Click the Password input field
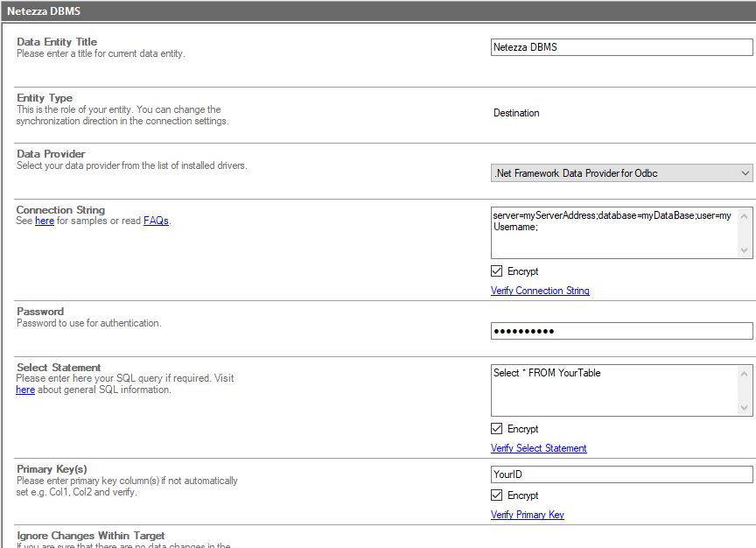 pos(620,331)
